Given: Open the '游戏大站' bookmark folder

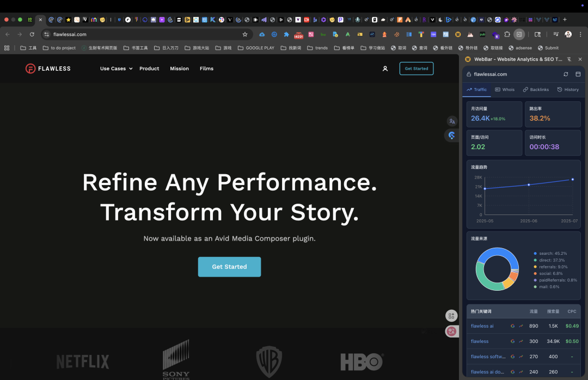Looking at the screenshot, I should 197,48.
